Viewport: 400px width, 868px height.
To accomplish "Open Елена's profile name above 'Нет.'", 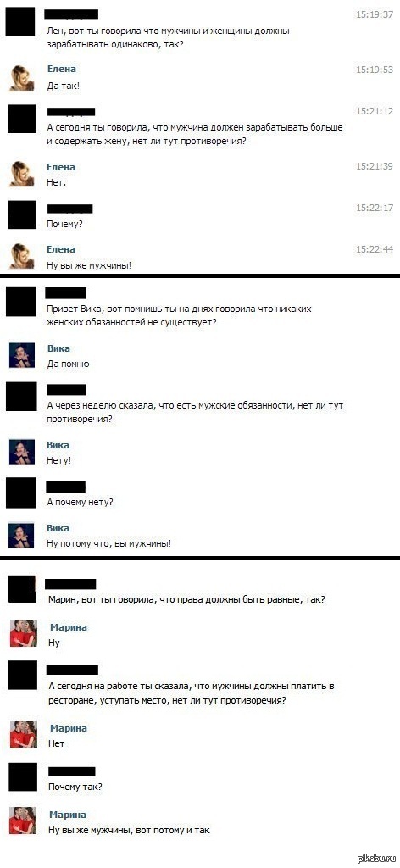I will [x=62, y=167].
